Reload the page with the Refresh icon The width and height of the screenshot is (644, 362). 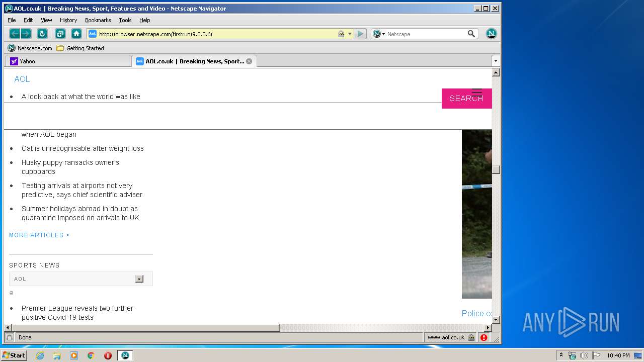[x=42, y=34]
